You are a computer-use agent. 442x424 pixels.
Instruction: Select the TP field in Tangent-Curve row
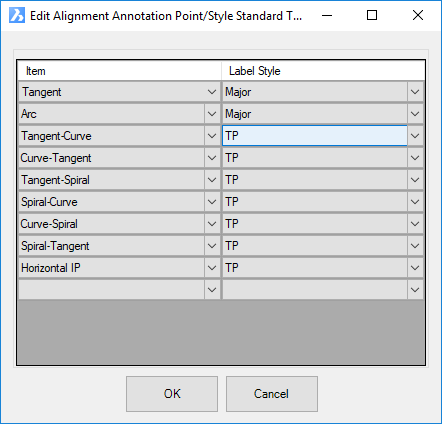[315, 136]
